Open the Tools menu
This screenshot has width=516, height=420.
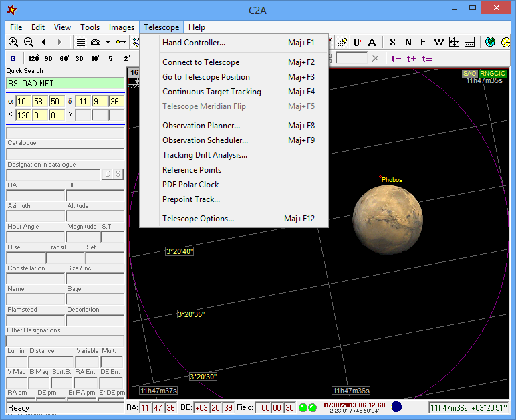[90, 27]
